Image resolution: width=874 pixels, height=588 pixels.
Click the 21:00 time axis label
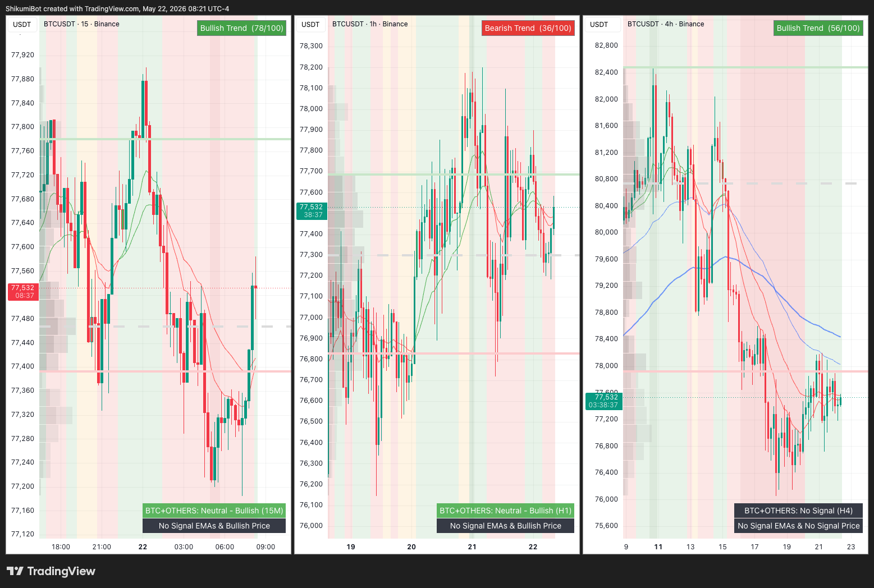coord(102,547)
